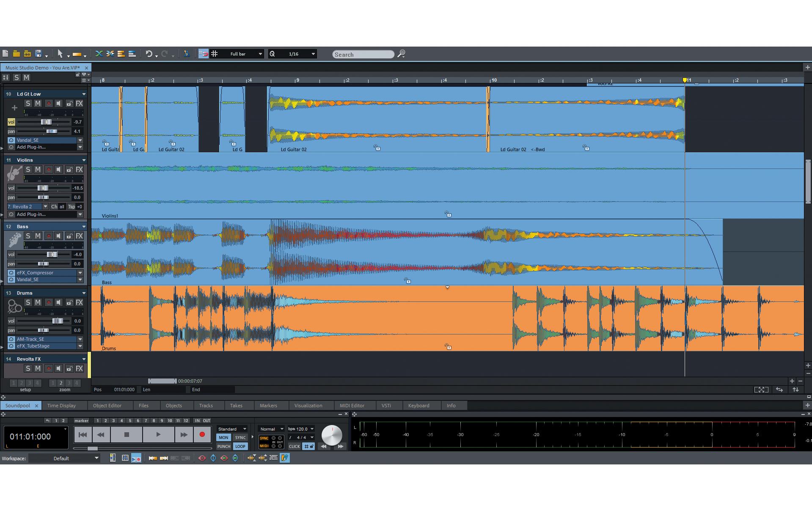Open the mixer icon in the bottom toolbar
The image size is (812, 511).
[125, 458]
